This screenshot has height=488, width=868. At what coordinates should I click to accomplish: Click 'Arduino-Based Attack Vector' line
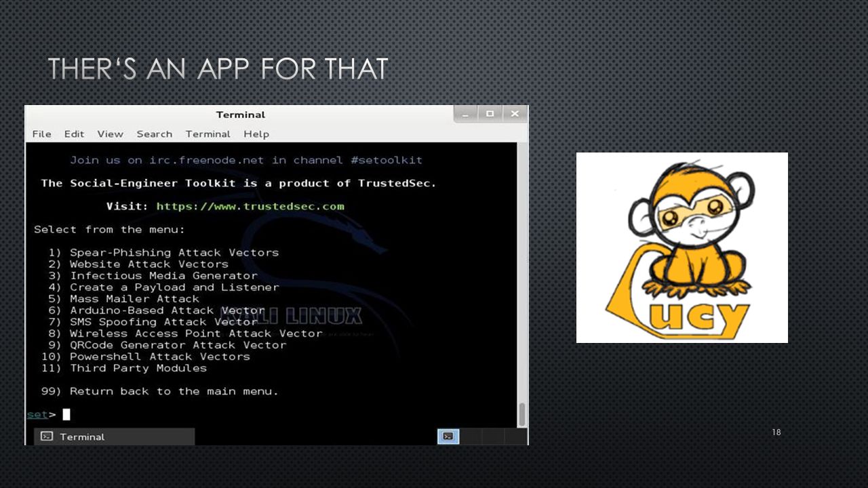157,310
